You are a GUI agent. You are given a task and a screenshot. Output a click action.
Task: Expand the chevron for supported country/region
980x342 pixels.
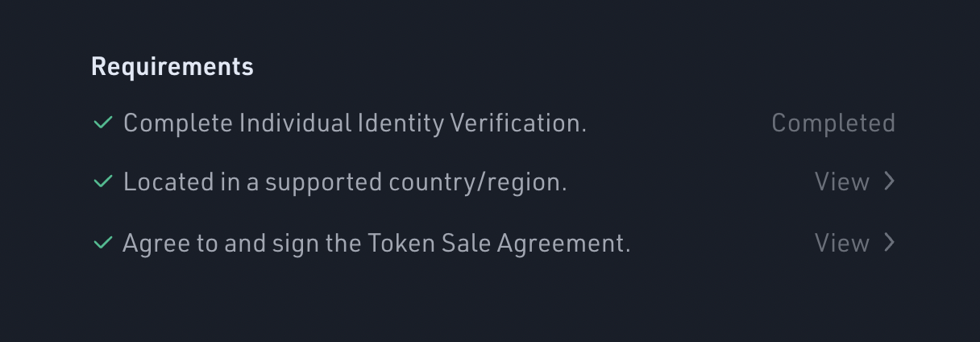pyautogui.click(x=889, y=181)
